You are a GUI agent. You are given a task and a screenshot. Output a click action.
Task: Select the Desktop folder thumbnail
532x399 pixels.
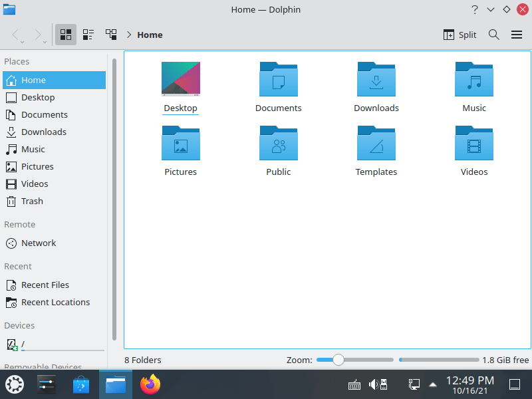click(x=180, y=78)
